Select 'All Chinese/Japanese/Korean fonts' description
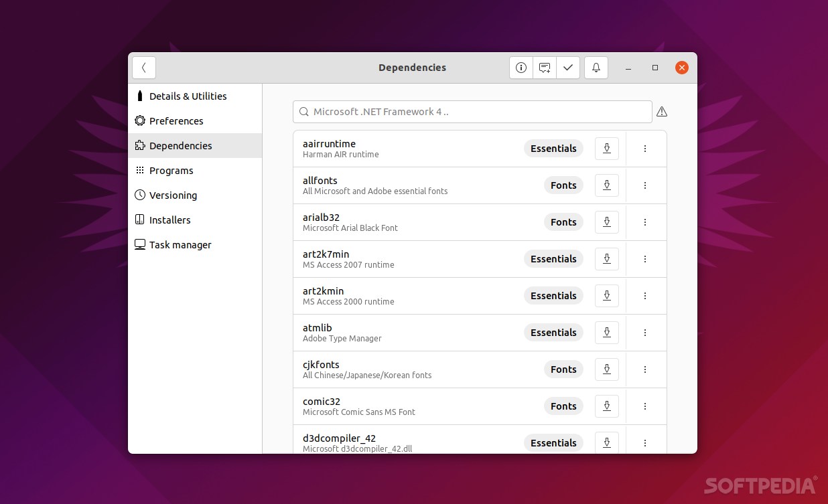Viewport: 828px width, 504px height. click(367, 375)
